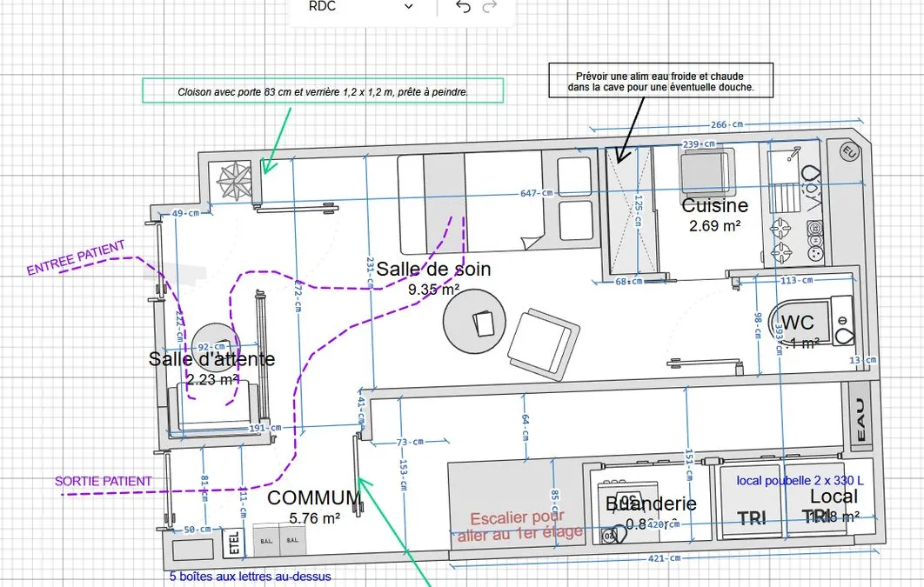Select the armchair in Salle d'attente
Image resolution: width=924 pixels, height=587 pixels.
(213, 410)
